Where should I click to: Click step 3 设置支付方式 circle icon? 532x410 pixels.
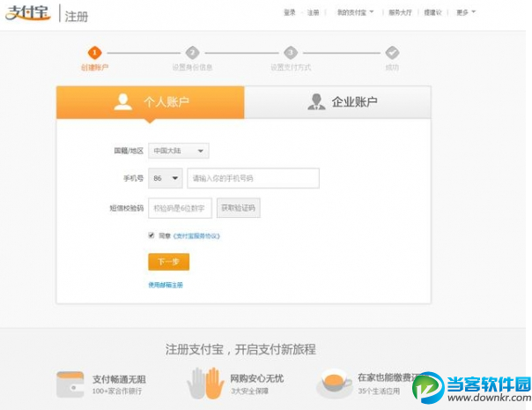click(x=291, y=53)
